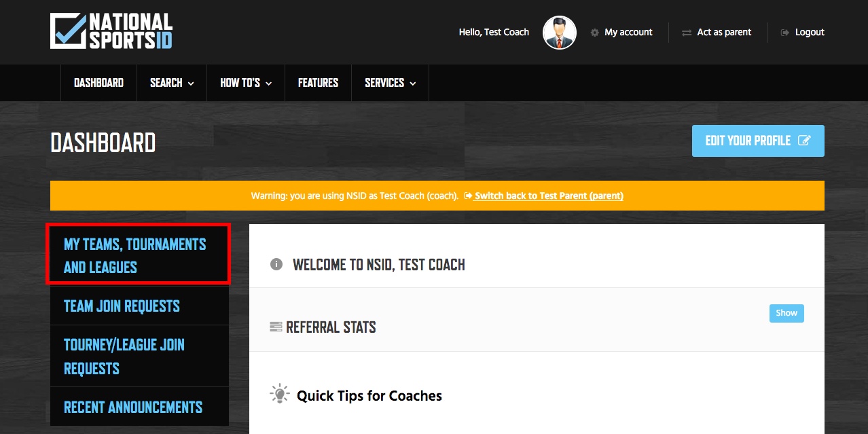Show the Referral Stats section

click(x=786, y=313)
